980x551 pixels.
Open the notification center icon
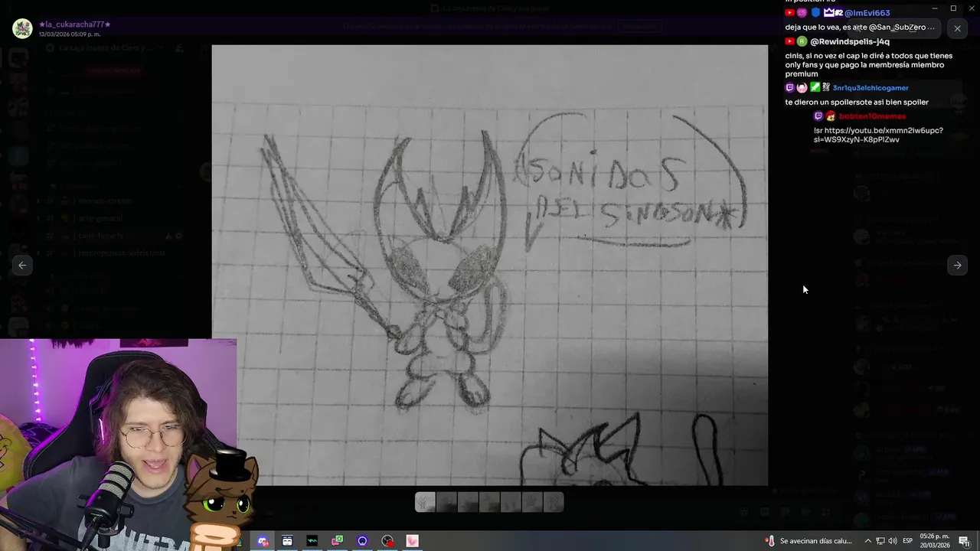click(x=965, y=541)
